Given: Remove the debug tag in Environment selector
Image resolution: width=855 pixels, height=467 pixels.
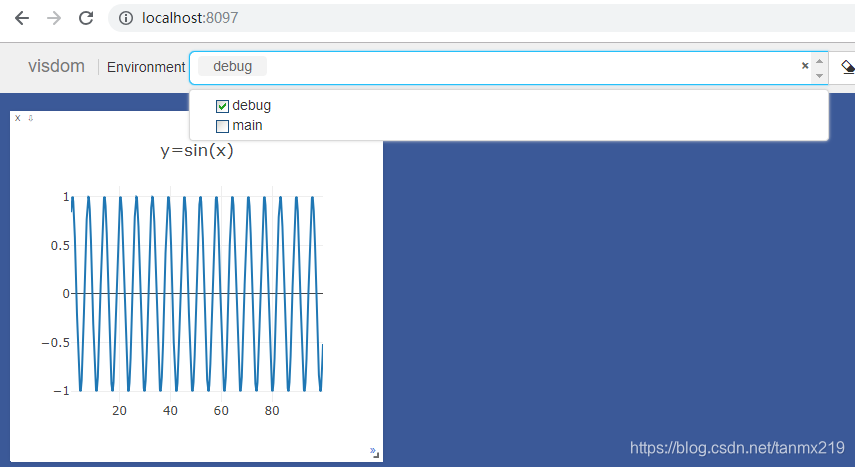Looking at the screenshot, I should pos(232,67).
